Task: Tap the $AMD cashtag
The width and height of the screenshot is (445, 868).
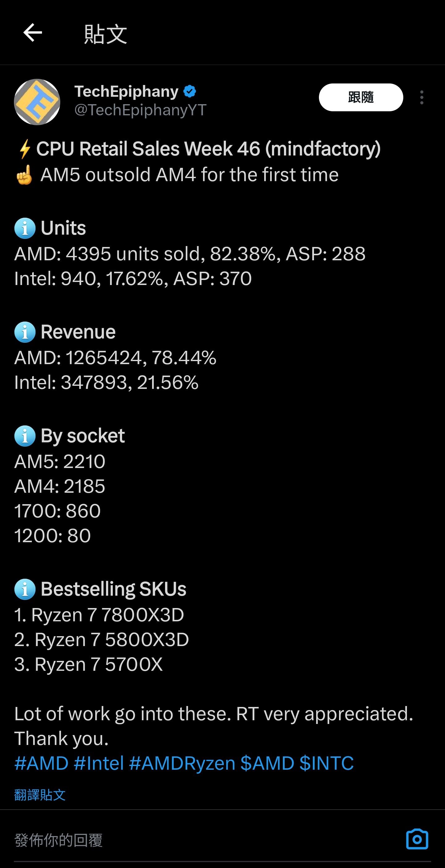Action: click(267, 763)
